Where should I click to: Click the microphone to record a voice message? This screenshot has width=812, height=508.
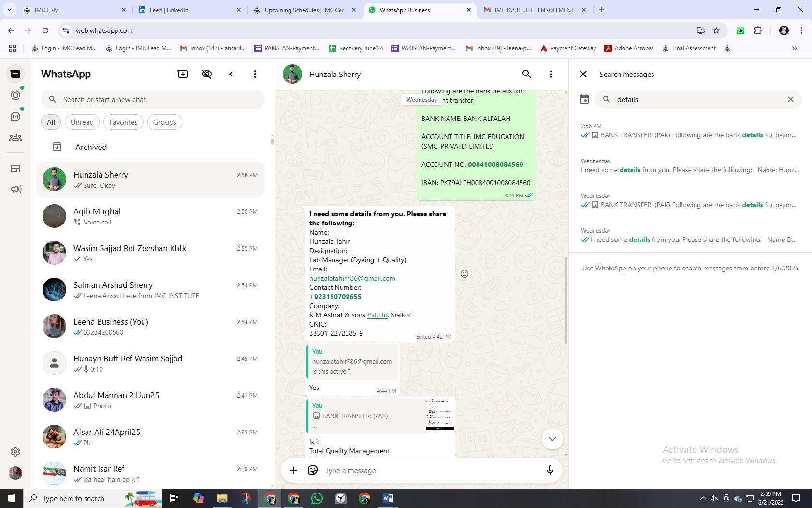(x=550, y=470)
